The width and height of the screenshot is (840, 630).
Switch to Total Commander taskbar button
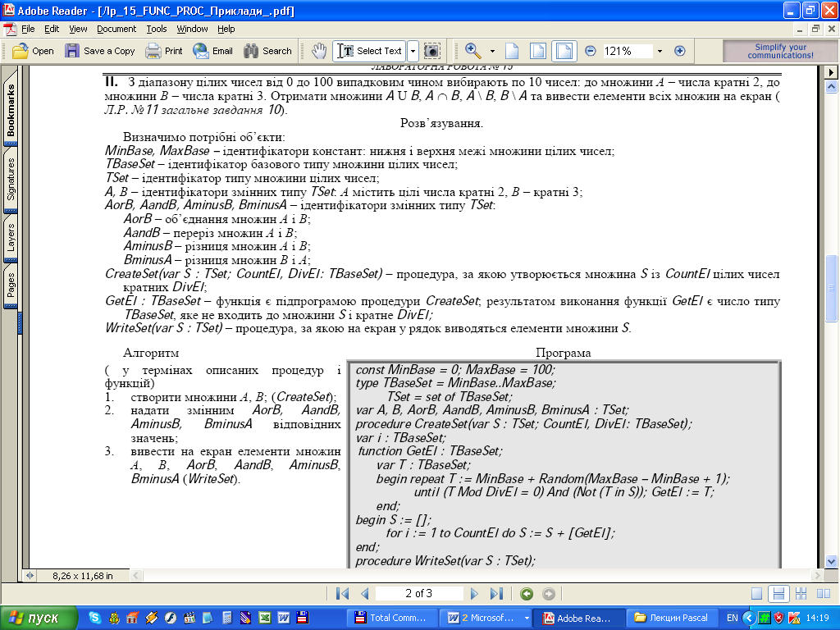point(393,618)
